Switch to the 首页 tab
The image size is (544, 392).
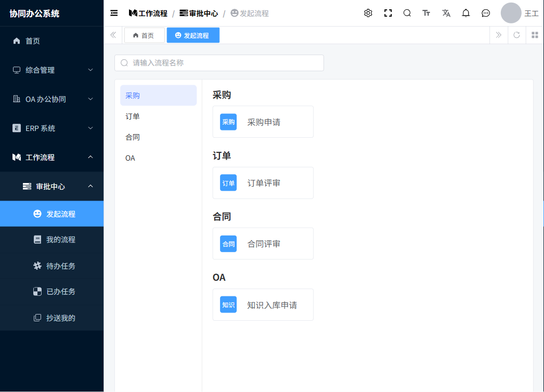click(145, 35)
